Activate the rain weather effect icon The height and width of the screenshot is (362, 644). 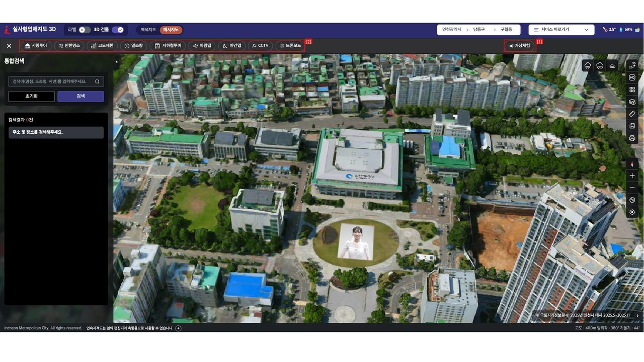pyautogui.click(x=588, y=66)
